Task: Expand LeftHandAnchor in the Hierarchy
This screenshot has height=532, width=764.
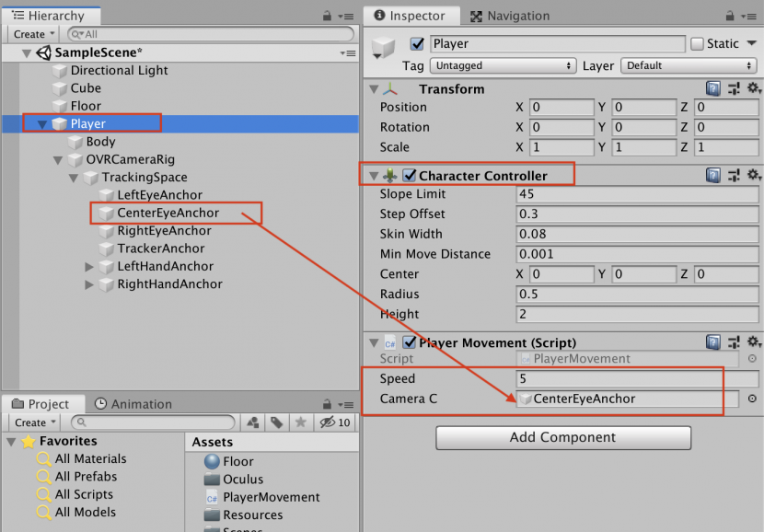Action: coord(89,267)
